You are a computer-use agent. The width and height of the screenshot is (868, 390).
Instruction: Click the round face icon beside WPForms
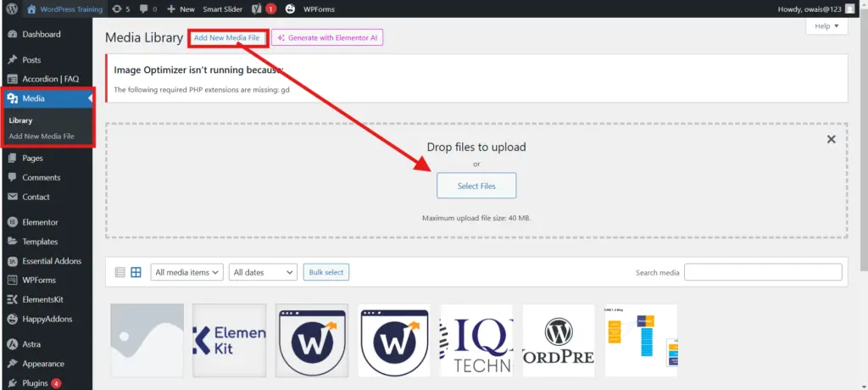[290, 8]
